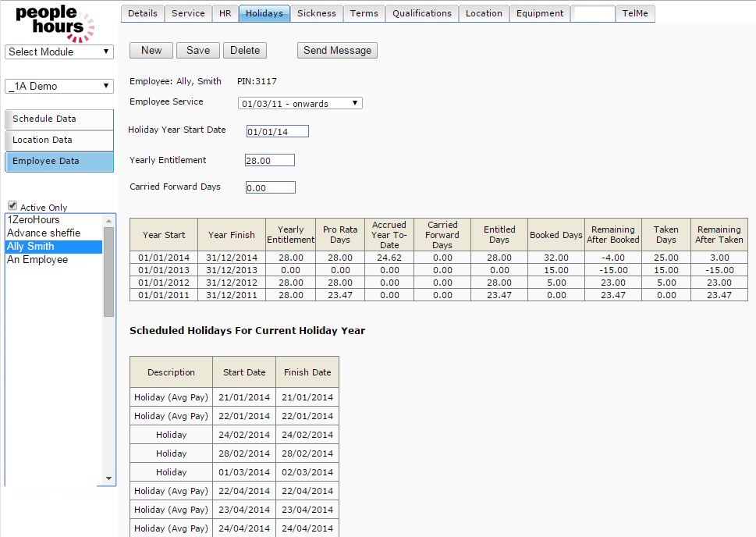Open the Select Module dropdown

[59, 52]
